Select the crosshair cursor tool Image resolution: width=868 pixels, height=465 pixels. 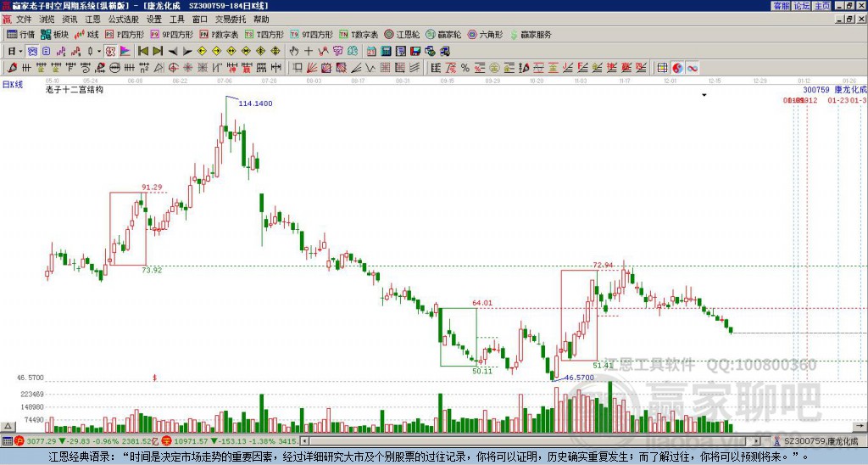pos(309,52)
